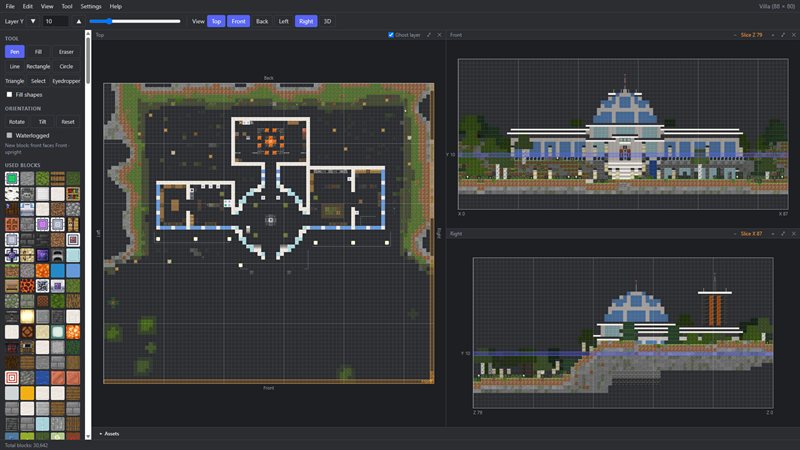Toggle the Top view button
This screenshot has height=450, width=800.
click(216, 21)
